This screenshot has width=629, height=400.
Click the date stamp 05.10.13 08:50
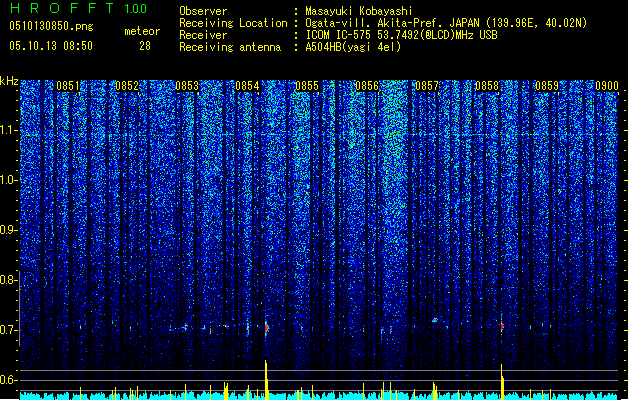(x=51, y=46)
